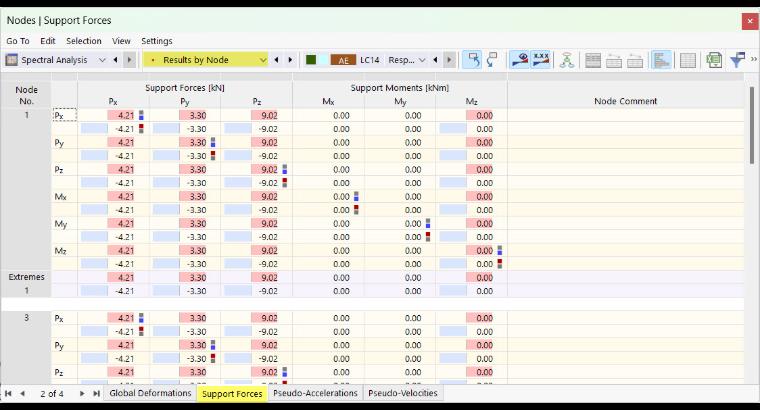Open the Go To menu

[18, 41]
